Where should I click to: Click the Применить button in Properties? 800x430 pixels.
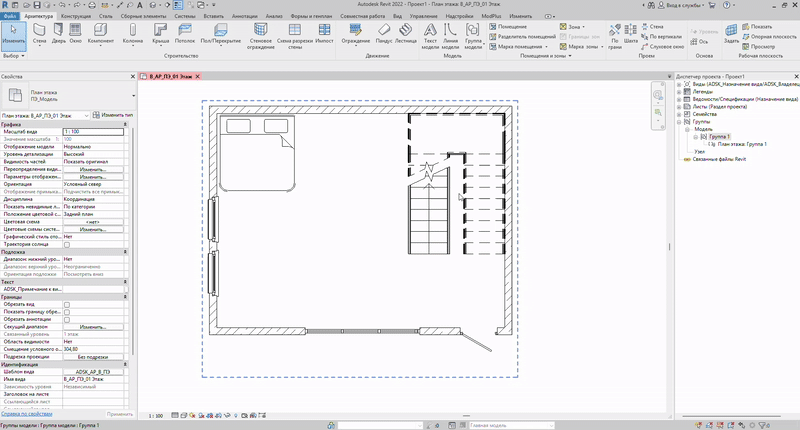(x=120, y=414)
